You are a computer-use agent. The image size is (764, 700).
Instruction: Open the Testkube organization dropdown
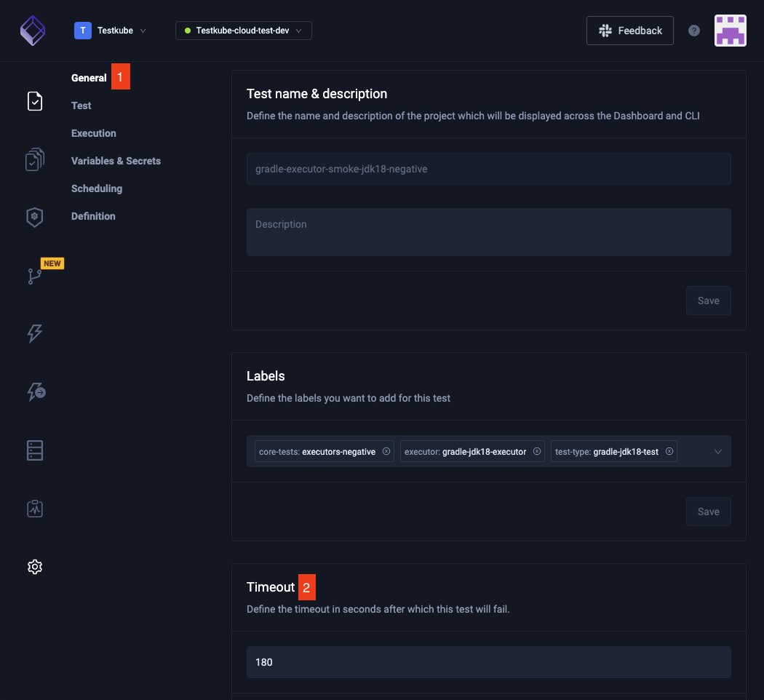click(111, 30)
